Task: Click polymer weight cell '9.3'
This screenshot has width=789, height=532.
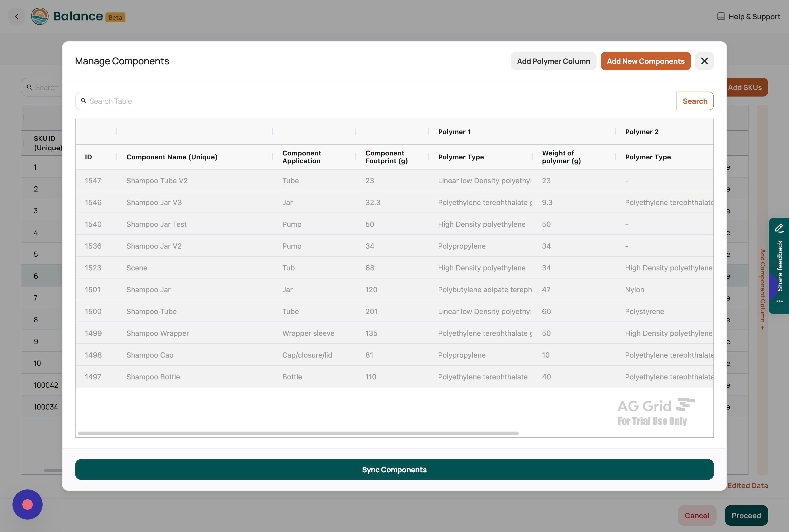Action: click(x=547, y=203)
